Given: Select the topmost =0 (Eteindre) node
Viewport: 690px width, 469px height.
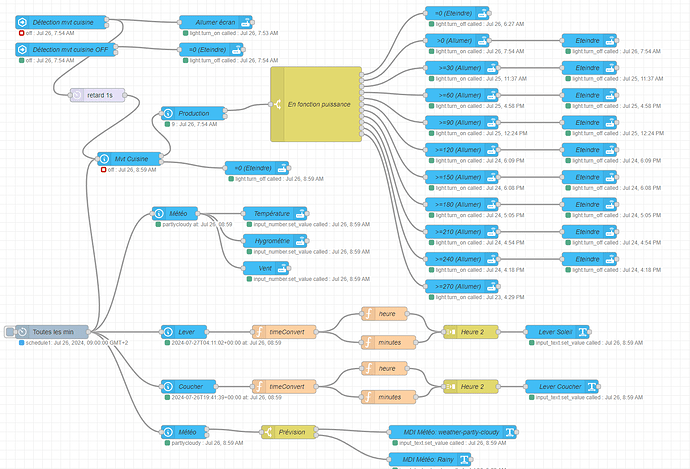Looking at the screenshot, I should (x=457, y=13).
